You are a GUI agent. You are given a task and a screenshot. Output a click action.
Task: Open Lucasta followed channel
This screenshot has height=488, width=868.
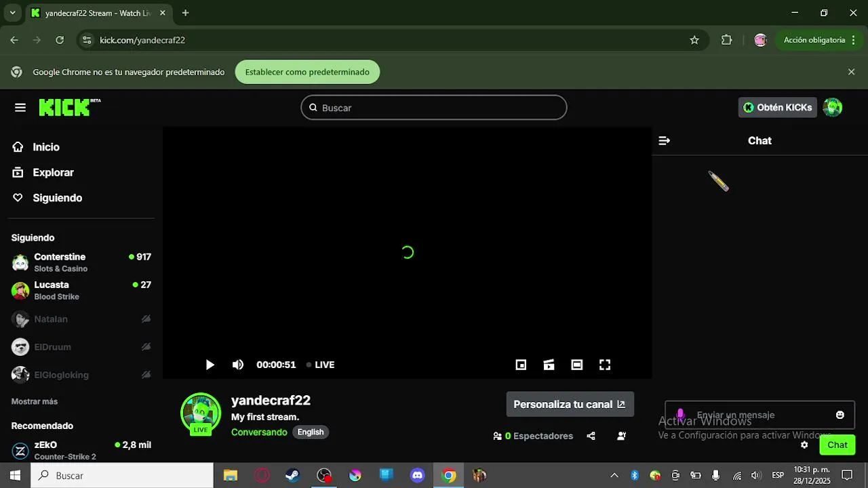(x=81, y=290)
